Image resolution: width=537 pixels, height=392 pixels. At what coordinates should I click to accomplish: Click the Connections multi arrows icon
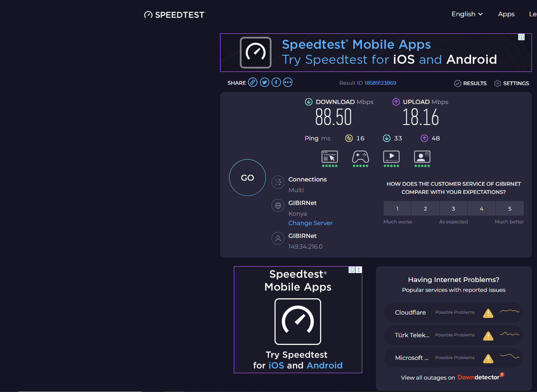coord(278,182)
